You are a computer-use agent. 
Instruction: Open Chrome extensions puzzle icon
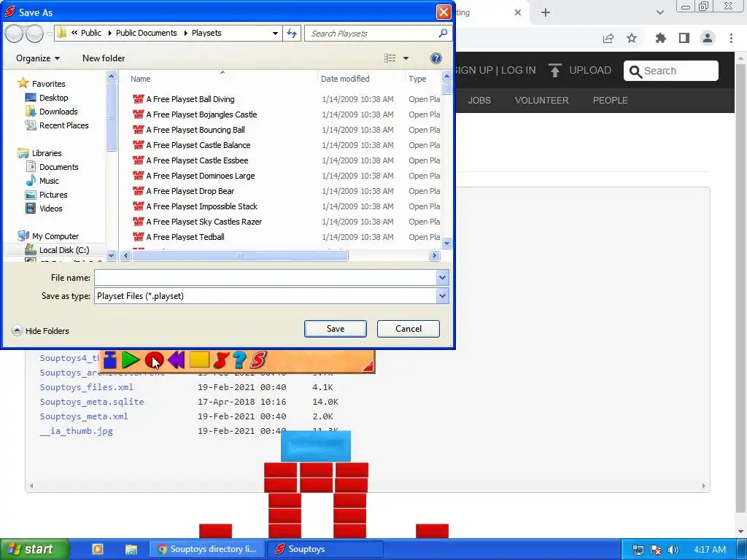click(x=660, y=38)
